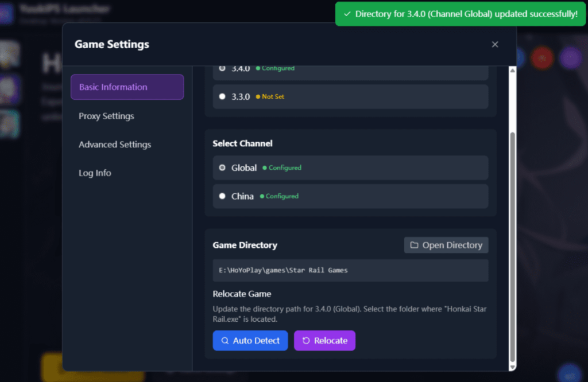Choose the Global channel radio option
This screenshot has width=588, height=382.
click(x=222, y=168)
